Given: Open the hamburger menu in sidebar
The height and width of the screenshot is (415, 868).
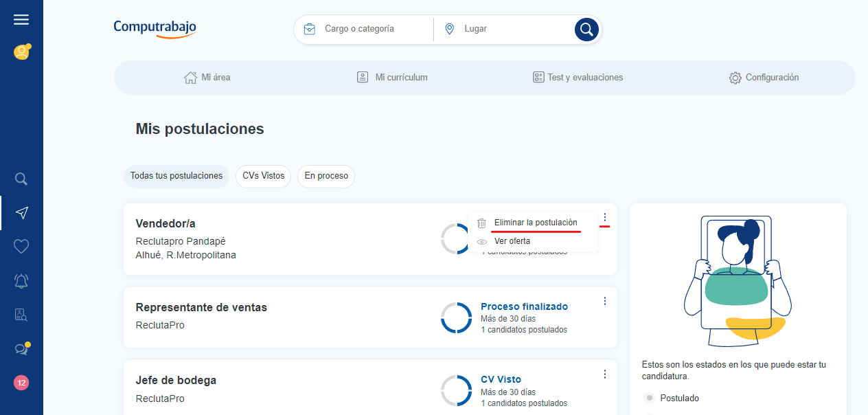Looking at the screenshot, I should 21,20.
